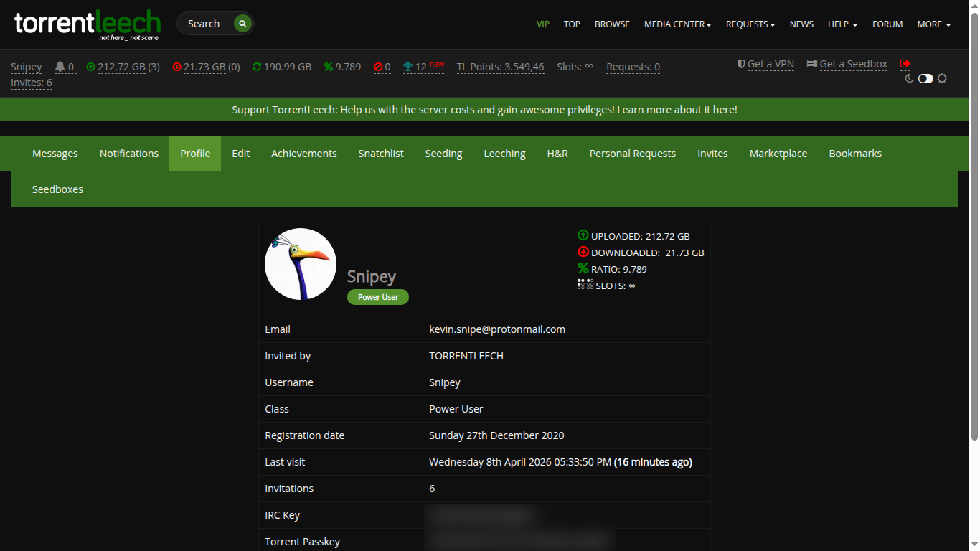980x551 pixels.
Task: Toggle the dark/light theme switch
Action: [x=925, y=78]
